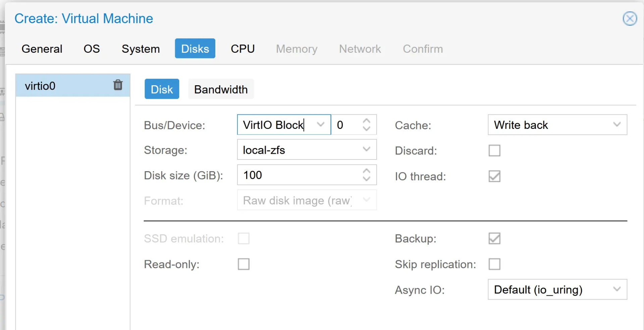This screenshot has height=330, width=644.
Task: Enable the Read-only checkbox
Action: 244,264
